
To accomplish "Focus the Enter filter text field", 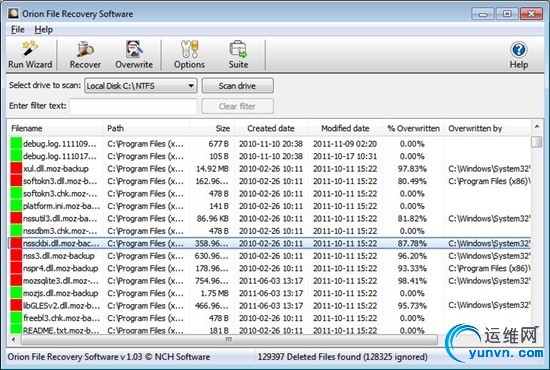I will click(133, 106).
